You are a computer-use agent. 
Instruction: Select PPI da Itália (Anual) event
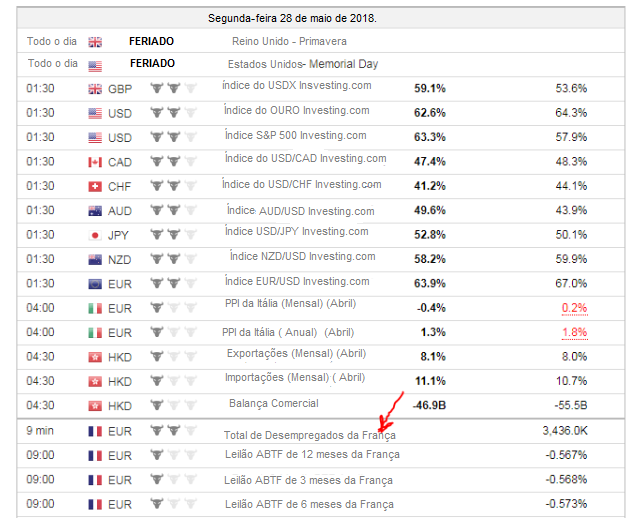[x=288, y=331]
